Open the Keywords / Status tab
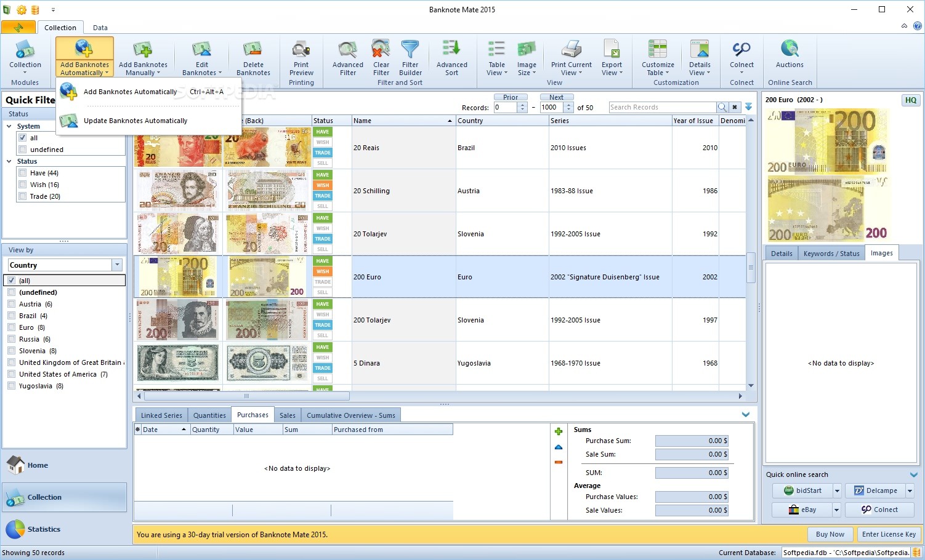 [831, 254]
